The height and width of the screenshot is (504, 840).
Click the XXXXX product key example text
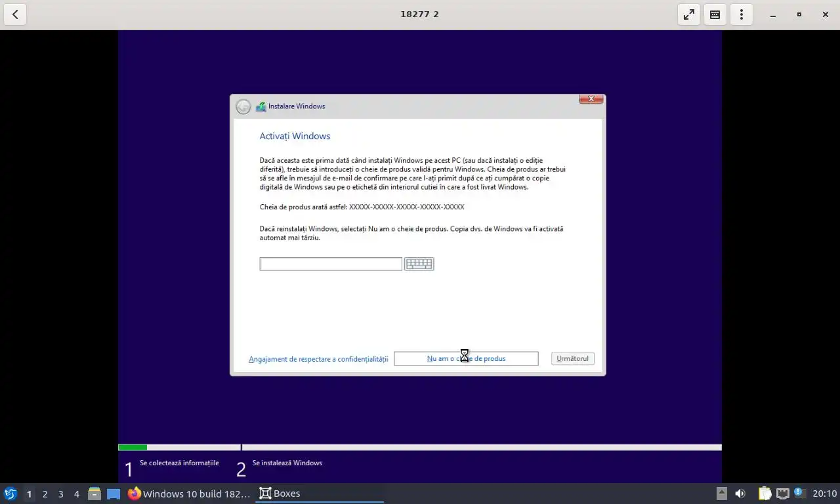pyautogui.click(x=407, y=207)
